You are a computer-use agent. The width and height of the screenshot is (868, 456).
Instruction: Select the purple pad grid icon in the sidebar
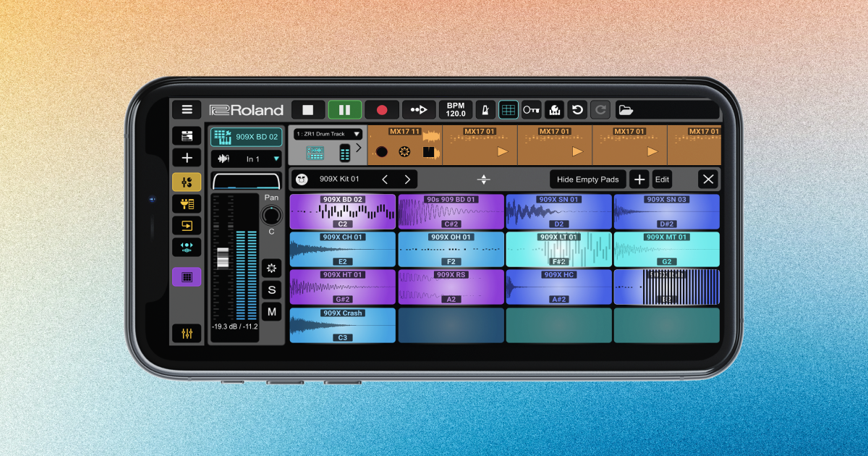point(187,276)
